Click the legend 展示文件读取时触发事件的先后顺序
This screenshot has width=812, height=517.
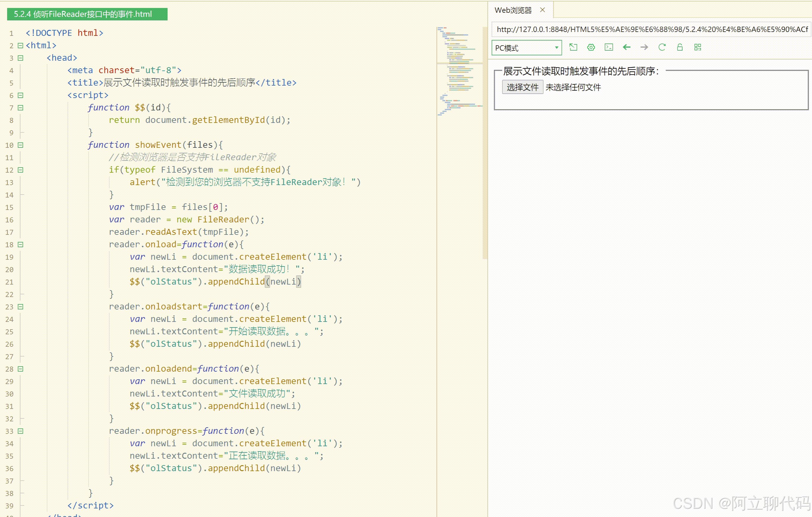[x=581, y=71]
